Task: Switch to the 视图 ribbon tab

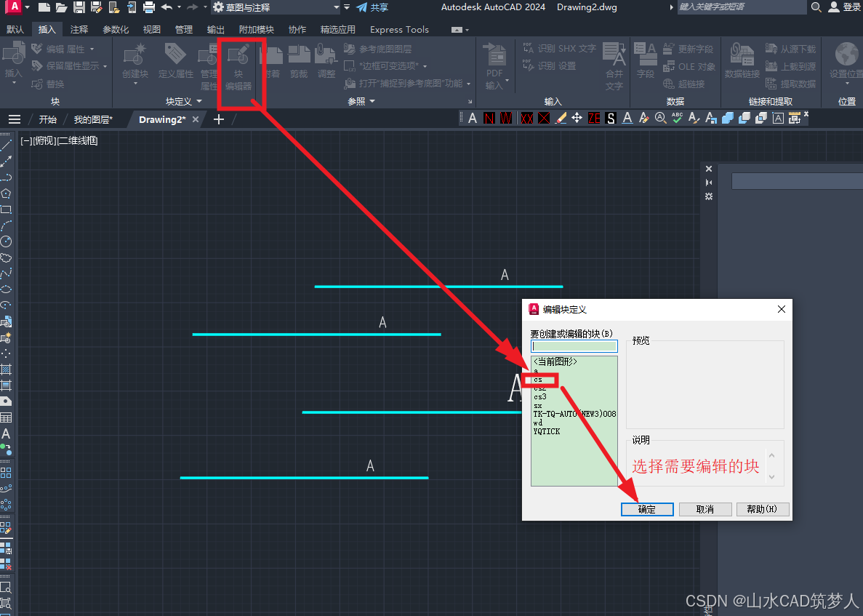Action: click(152, 29)
